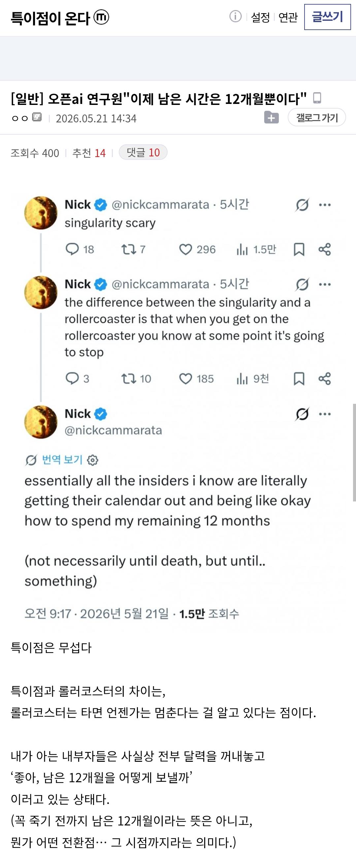The height and width of the screenshot is (868, 356).
Task: Open the three-dot menu on the main tweet
Action: click(x=325, y=414)
